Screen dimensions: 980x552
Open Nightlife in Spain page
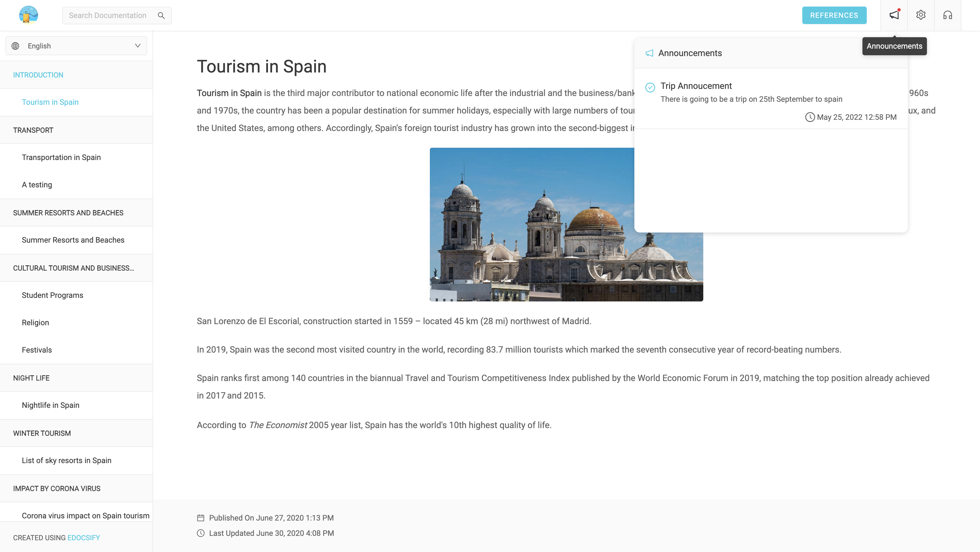(77, 405)
